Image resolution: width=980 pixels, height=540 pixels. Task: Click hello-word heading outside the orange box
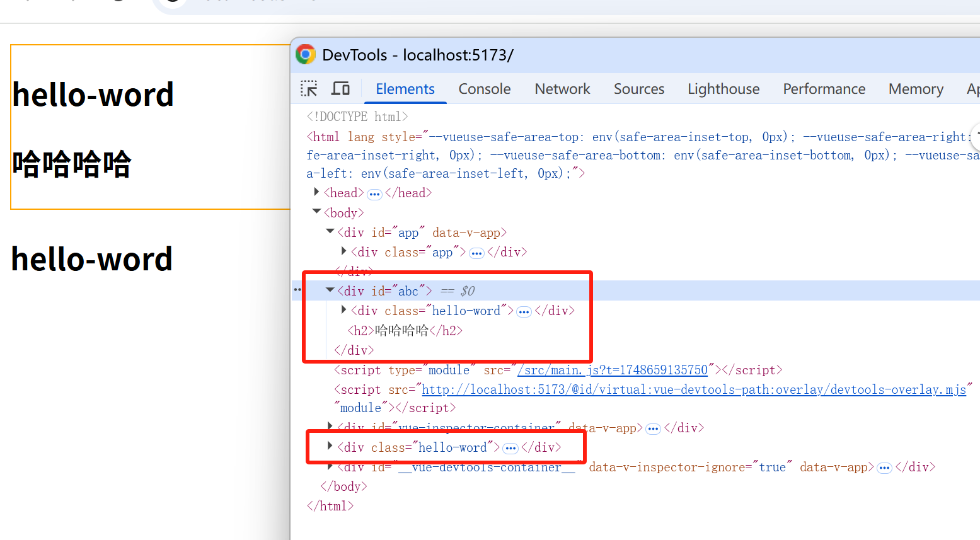tap(92, 259)
